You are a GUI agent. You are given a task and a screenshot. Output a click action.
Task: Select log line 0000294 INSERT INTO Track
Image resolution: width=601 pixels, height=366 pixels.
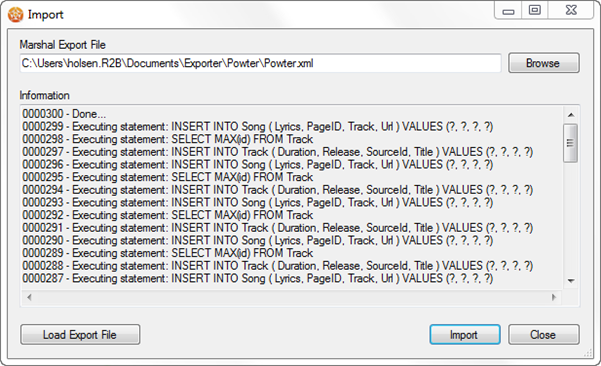point(278,190)
